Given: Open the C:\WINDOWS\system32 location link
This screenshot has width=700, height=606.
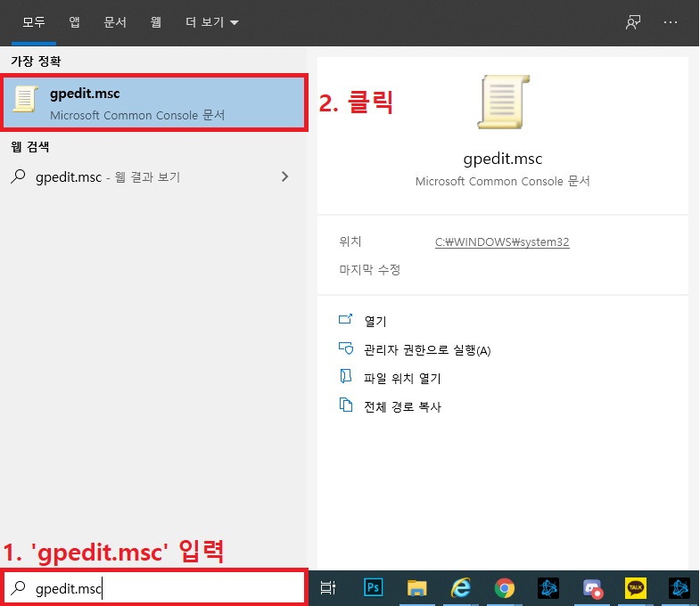Looking at the screenshot, I should (x=502, y=242).
